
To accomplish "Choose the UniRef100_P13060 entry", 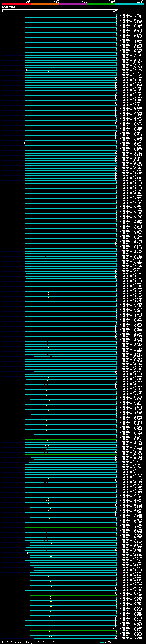I will [131, 437].
